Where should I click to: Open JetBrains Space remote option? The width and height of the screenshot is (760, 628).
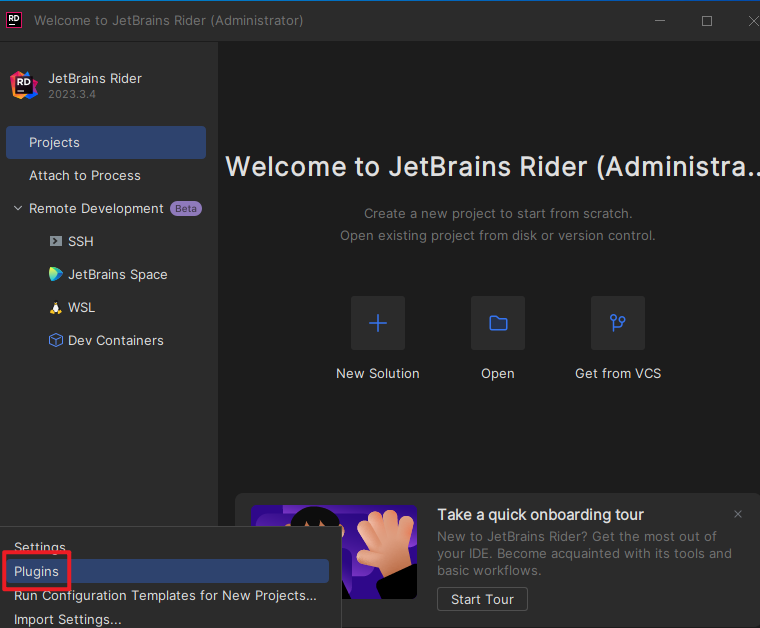coord(118,274)
